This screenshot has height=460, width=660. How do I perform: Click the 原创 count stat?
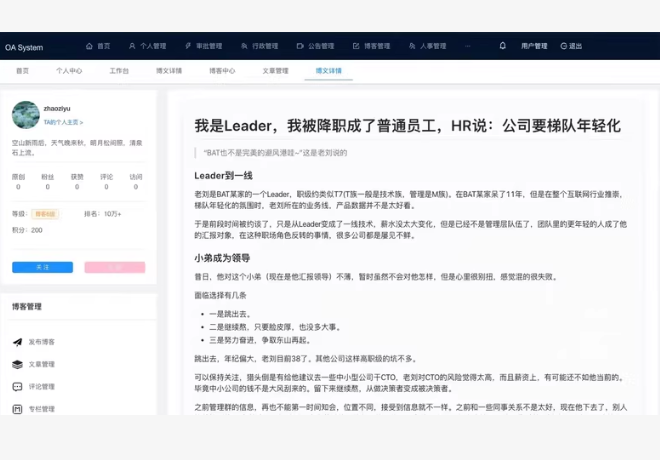[18, 181]
